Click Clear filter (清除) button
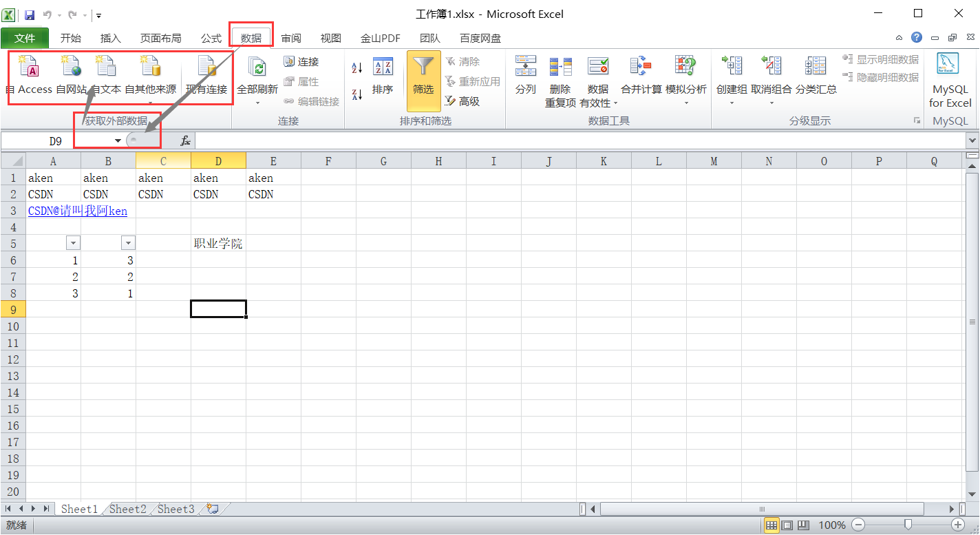Viewport: 980px width, 535px height. click(x=462, y=61)
